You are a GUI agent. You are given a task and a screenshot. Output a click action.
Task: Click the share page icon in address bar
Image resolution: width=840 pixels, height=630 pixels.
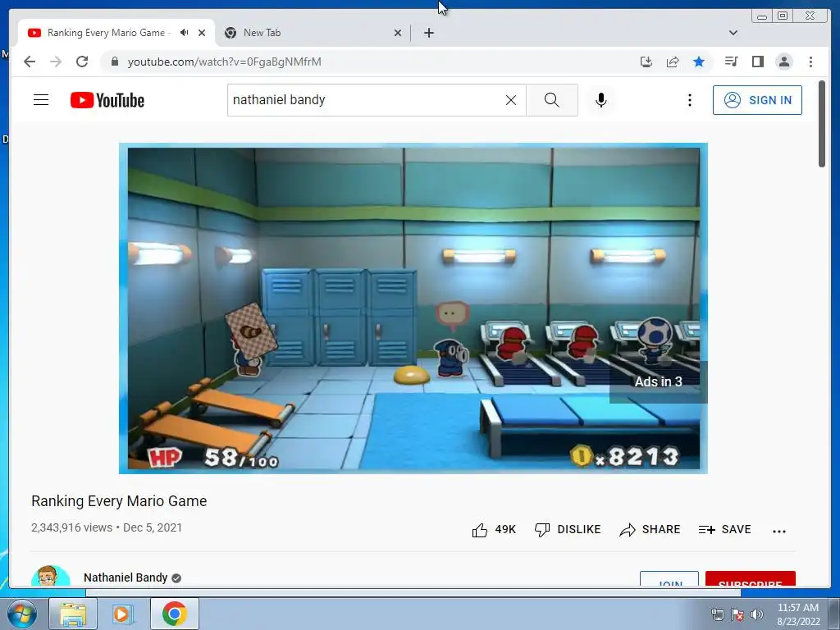click(x=673, y=62)
